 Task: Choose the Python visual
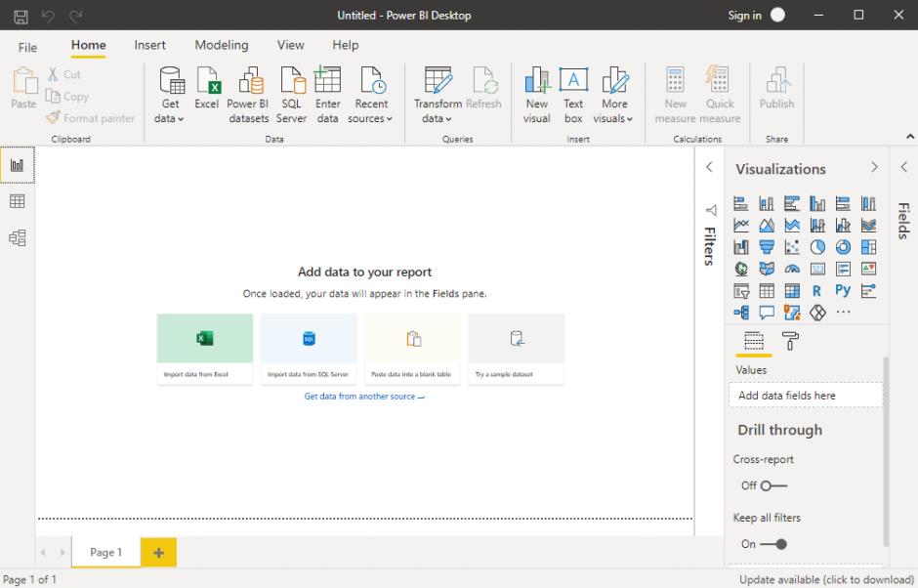pyautogui.click(x=843, y=290)
